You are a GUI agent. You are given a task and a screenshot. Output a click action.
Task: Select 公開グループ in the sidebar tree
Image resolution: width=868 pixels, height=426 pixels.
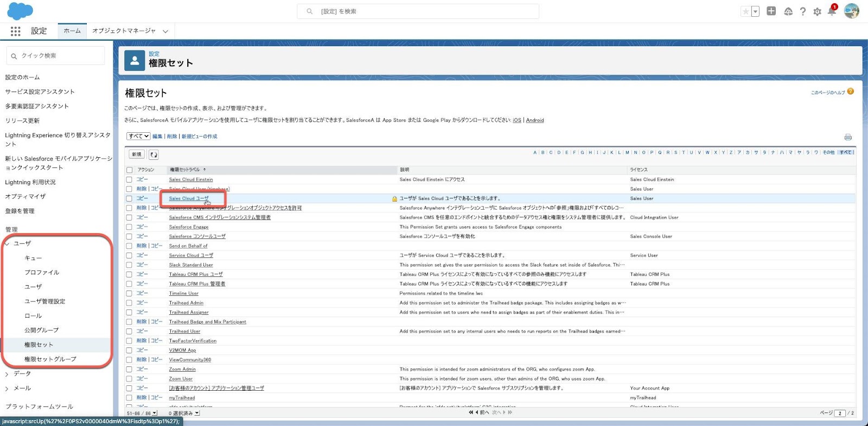pyautogui.click(x=41, y=330)
